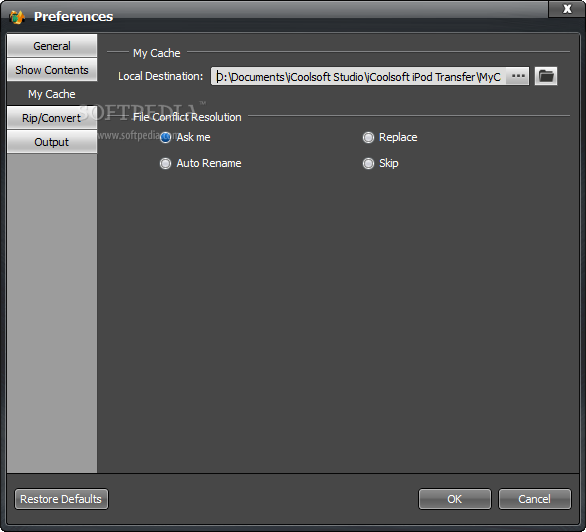Image resolution: width=586 pixels, height=532 pixels.
Task: Switch to the Output tab
Action: pyautogui.click(x=52, y=142)
